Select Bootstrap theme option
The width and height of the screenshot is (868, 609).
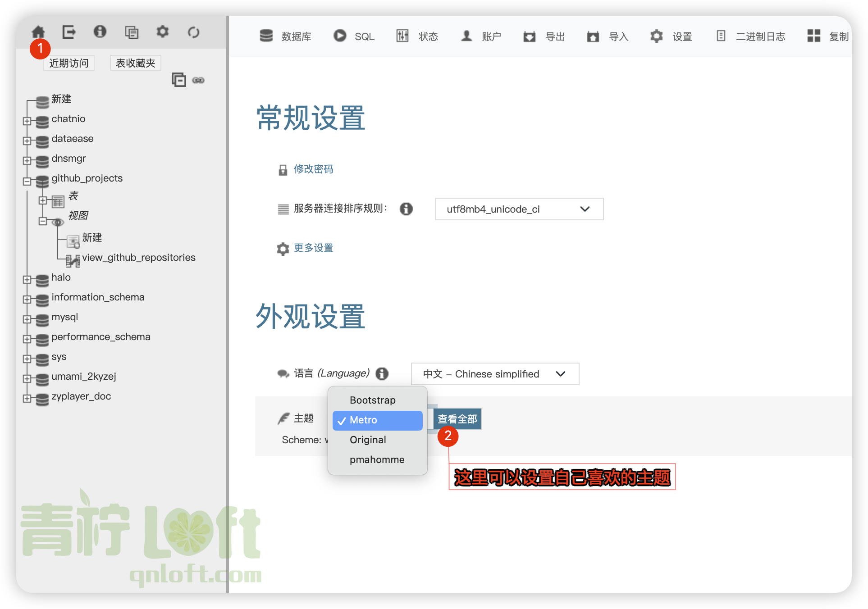(x=378, y=400)
